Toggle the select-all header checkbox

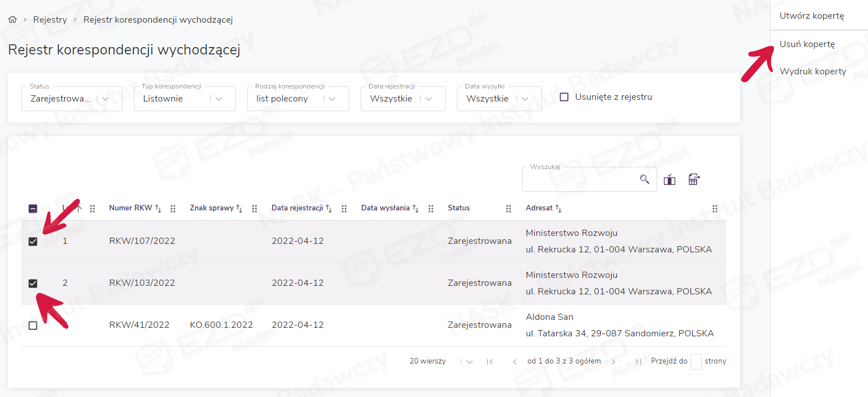[33, 209]
